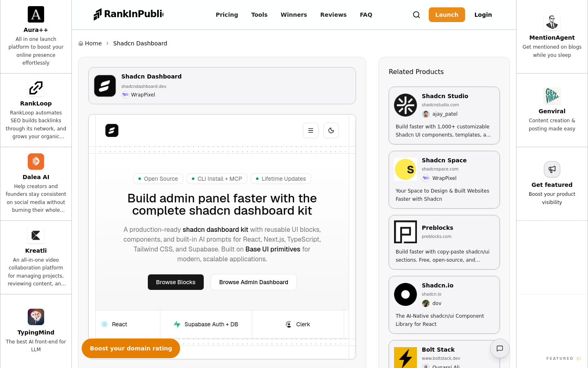Viewport: 588px width, 368px height.
Task: Toggle dark mode moon button in preview
Action: (331, 130)
